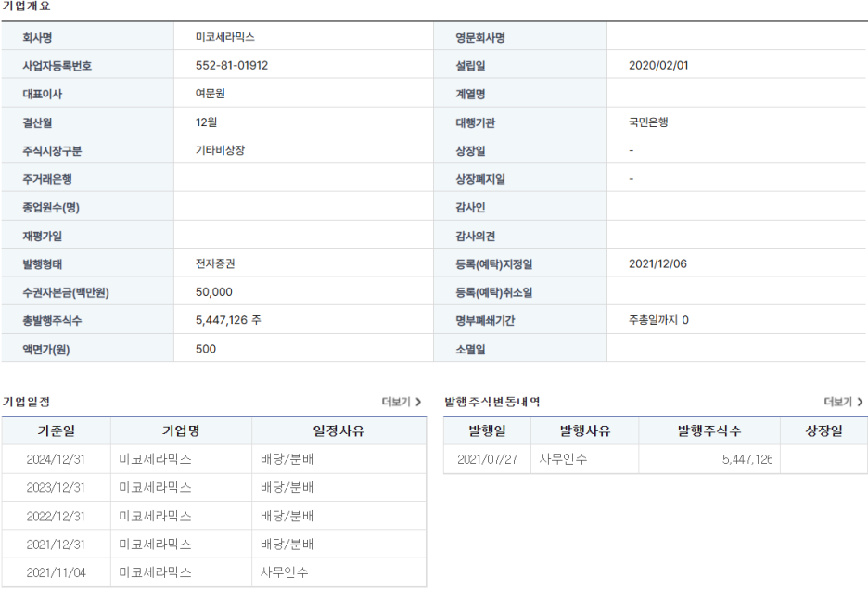Viewport: 868px width, 590px height.
Task: Click the authorized capital value 50,000
Action: pos(213,292)
